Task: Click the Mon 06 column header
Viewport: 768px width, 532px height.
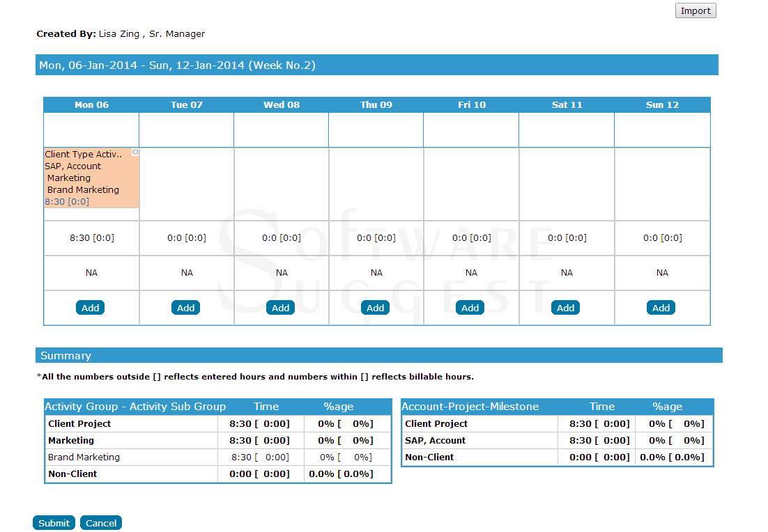Action: pyautogui.click(x=91, y=104)
